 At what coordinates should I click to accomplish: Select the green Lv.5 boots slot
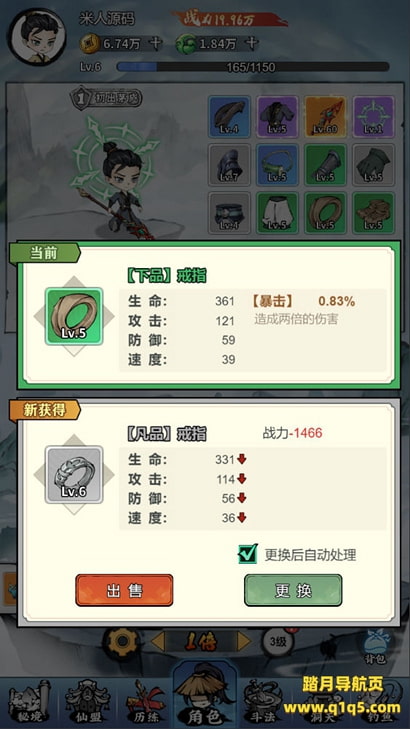pos(374,213)
